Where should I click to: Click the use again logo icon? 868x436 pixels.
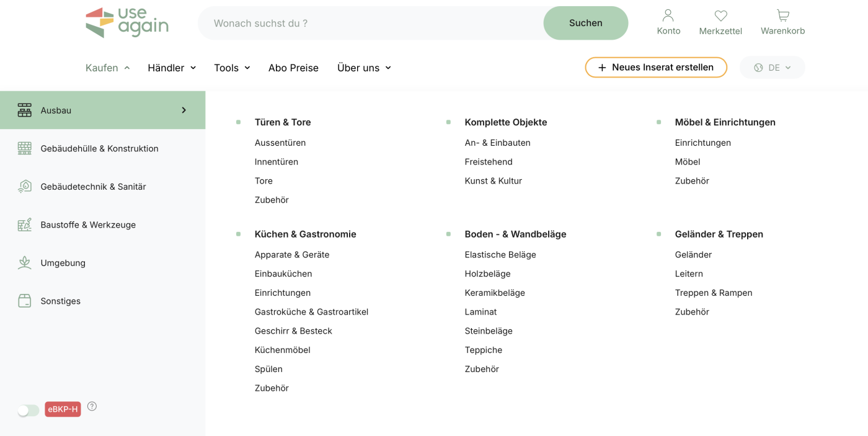[x=99, y=23]
